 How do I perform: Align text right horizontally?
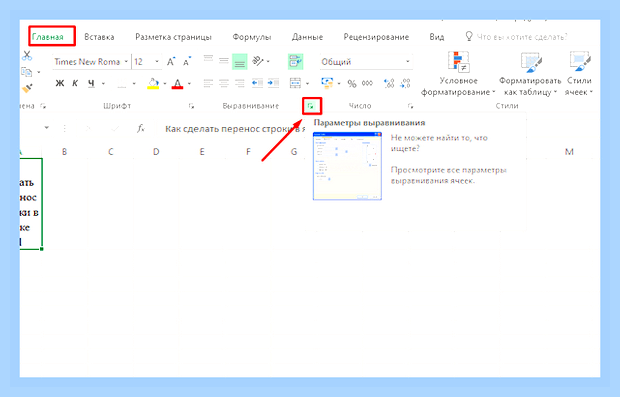coord(240,83)
